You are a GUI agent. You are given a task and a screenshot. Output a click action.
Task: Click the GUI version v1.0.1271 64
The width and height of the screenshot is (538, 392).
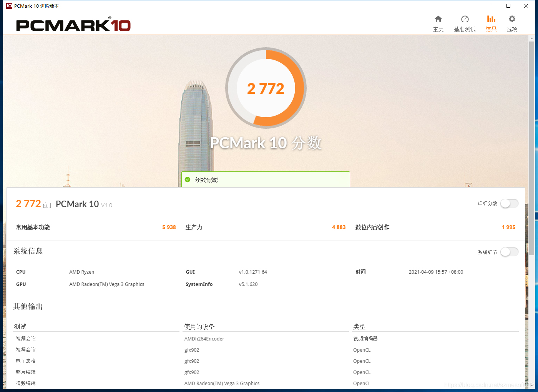[x=253, y=272]
